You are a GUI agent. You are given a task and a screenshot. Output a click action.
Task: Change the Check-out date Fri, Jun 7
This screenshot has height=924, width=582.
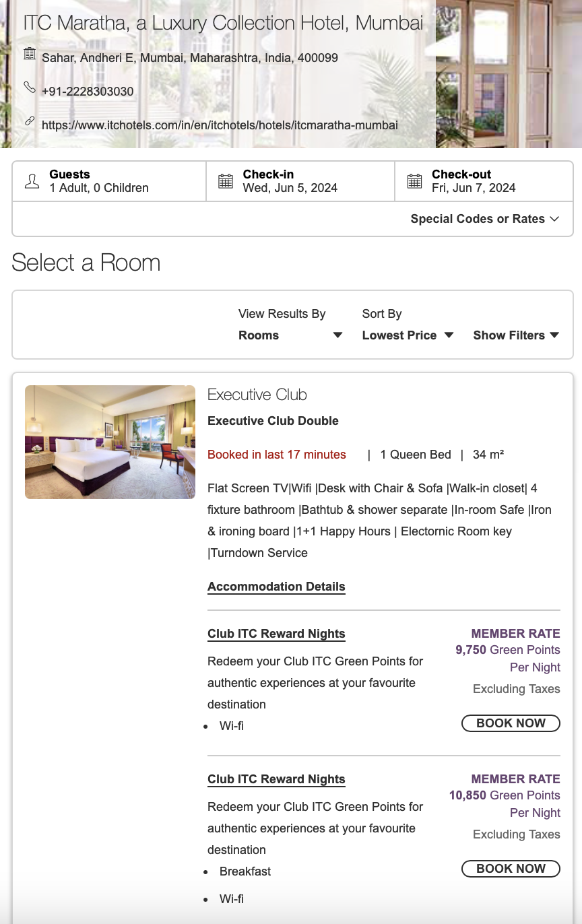point(474,188)
